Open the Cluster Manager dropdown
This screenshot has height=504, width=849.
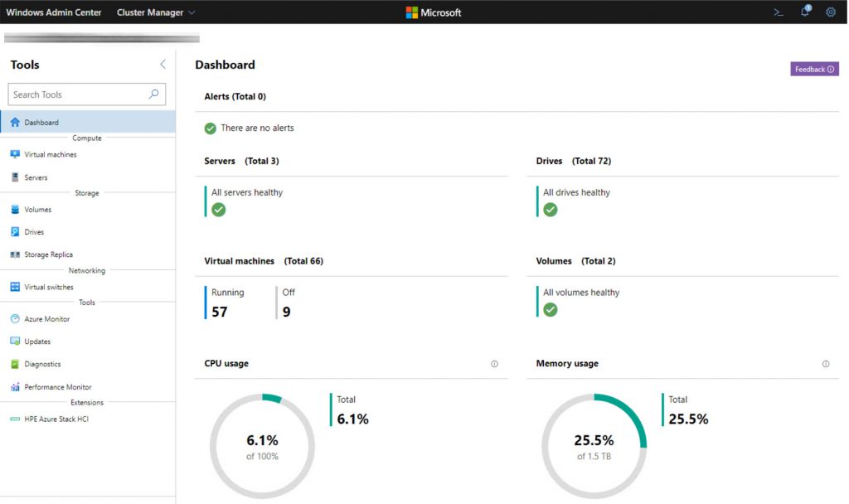(156, 12)
